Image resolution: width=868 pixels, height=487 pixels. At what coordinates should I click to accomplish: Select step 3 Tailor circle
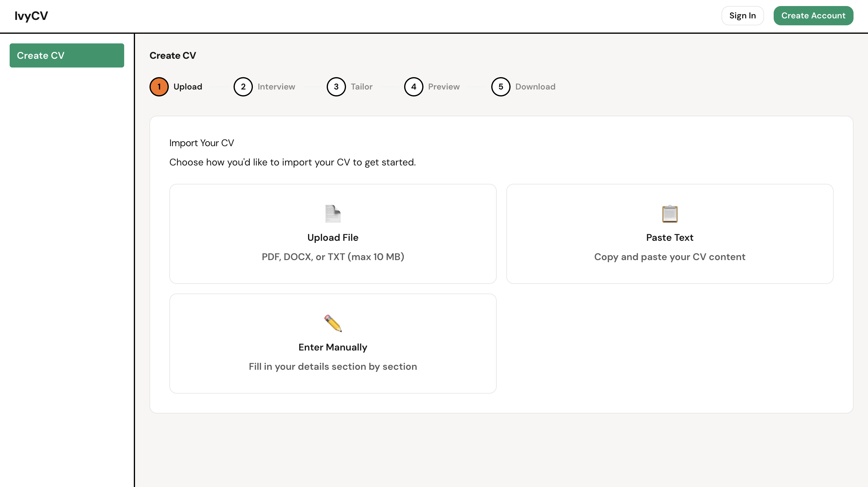pyautogui.click(x=336, y=86)
